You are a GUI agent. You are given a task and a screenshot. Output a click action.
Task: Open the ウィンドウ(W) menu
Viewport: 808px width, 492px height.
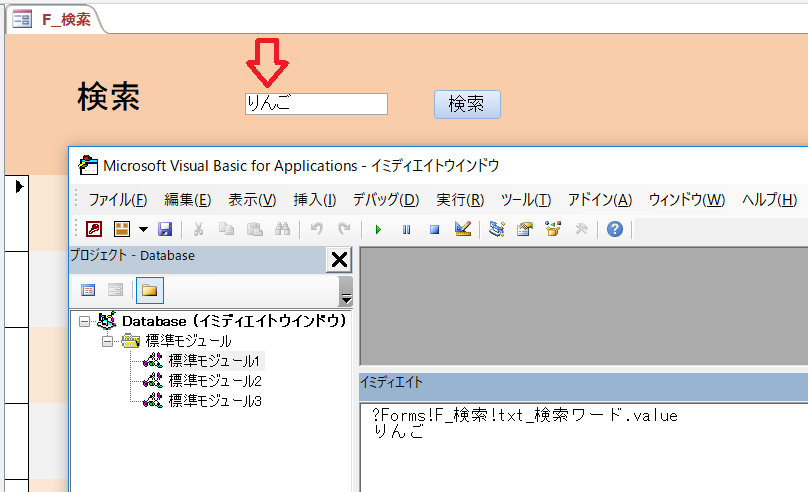686,200
